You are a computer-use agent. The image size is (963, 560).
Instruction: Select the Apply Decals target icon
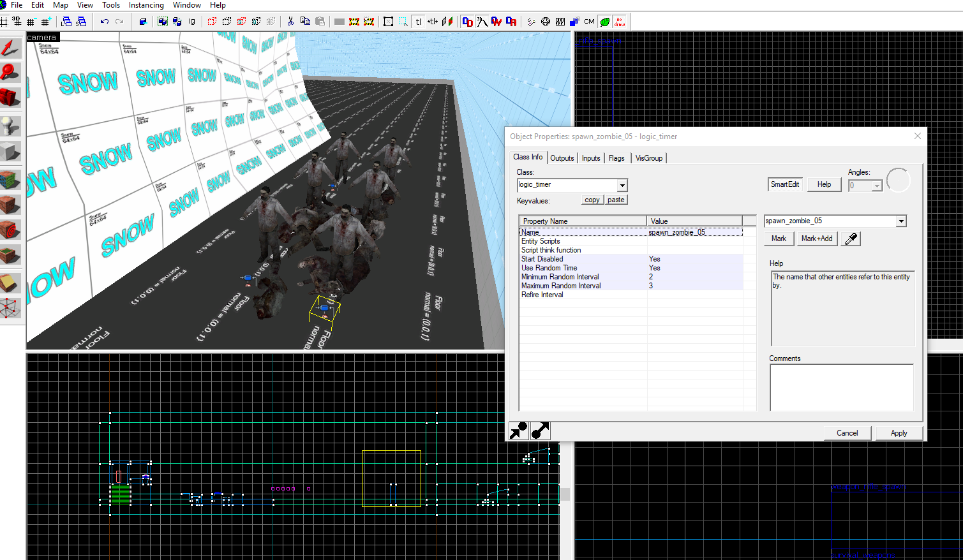(10, 230)
